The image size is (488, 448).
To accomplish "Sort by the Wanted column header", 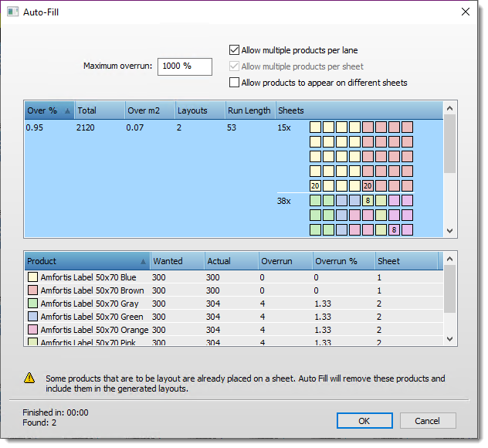I will coord(178,261).
